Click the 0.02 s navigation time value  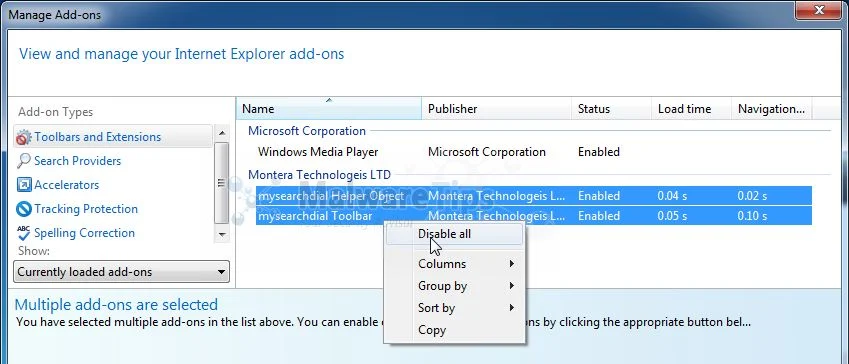752,196
